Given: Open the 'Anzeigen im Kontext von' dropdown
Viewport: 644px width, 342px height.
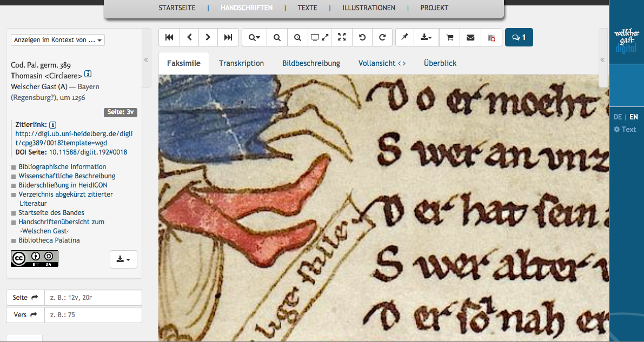Looking at the screenshot, I should click(x=58, y=40).
